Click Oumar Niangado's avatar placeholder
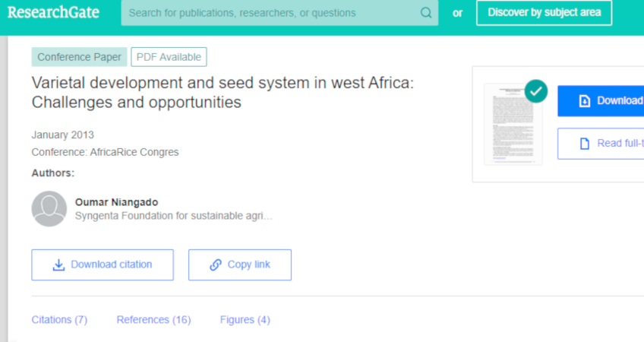This screenshot has height=342, width=644. tap(49, 208)
